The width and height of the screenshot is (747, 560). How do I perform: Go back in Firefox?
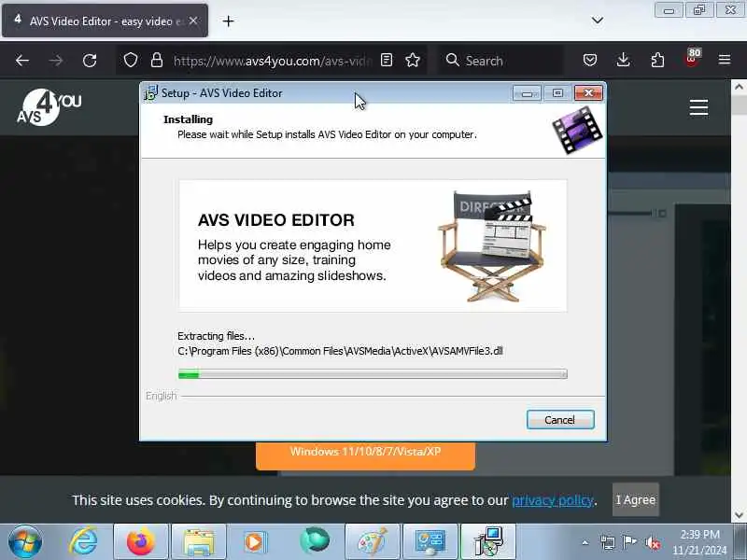[x=21, y=61]
